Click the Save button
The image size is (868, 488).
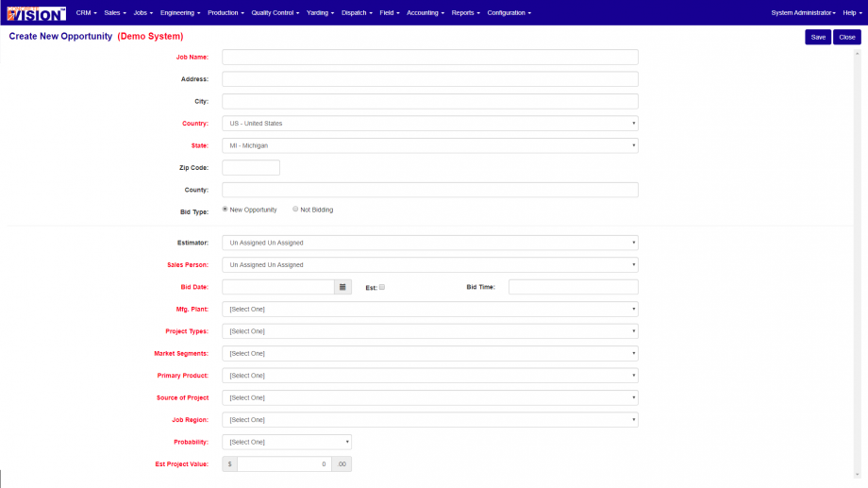pos(818,37)
